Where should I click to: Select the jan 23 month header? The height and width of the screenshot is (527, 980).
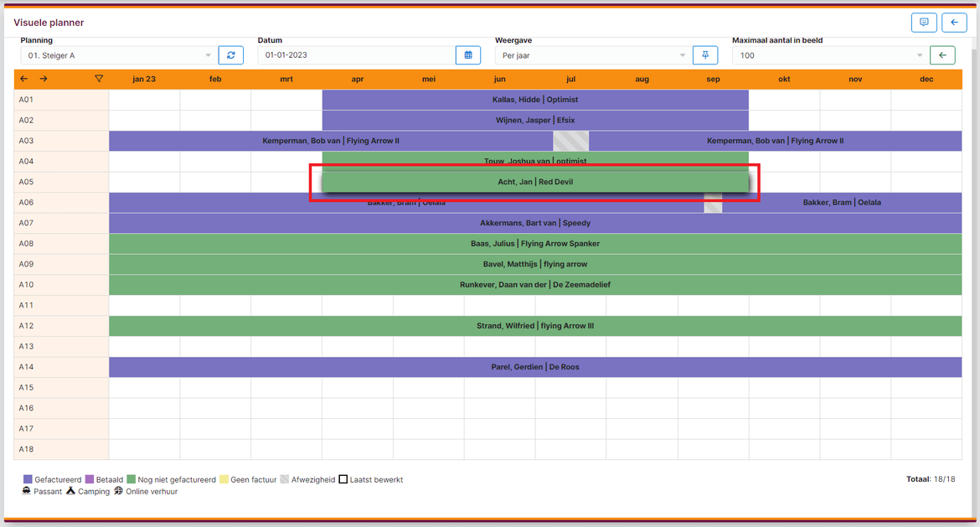pos(144,79)
